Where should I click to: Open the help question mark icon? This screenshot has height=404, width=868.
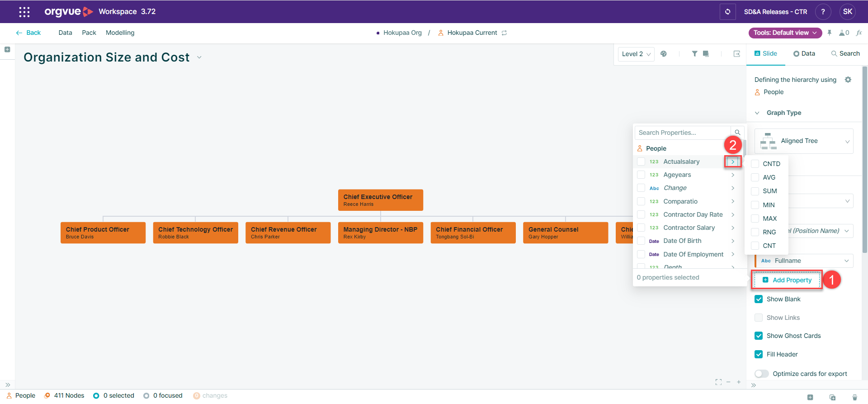[x=823, y=12]
